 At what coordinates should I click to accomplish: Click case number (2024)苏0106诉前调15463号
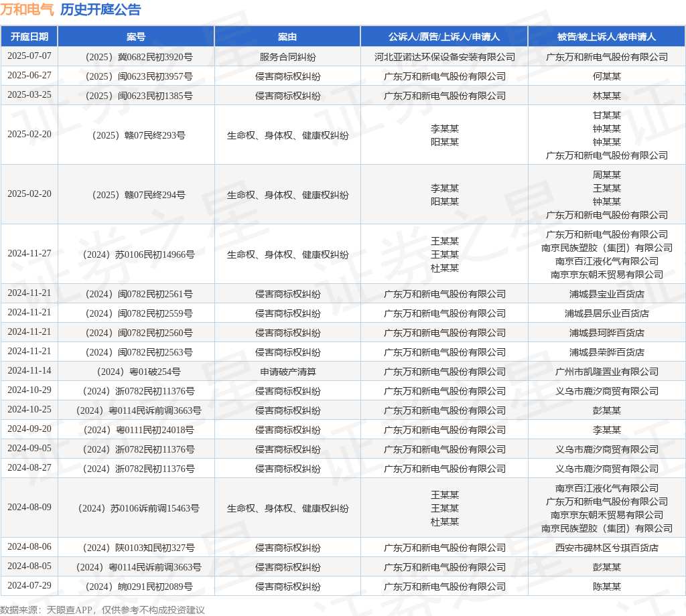(x=139, y=508)
